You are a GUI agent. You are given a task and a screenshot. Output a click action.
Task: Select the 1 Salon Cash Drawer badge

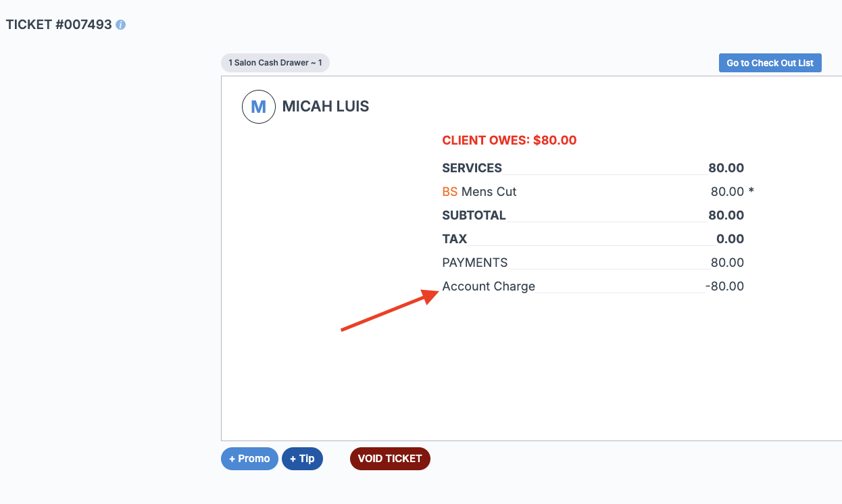pyautogui.click(x=275, y=63)
